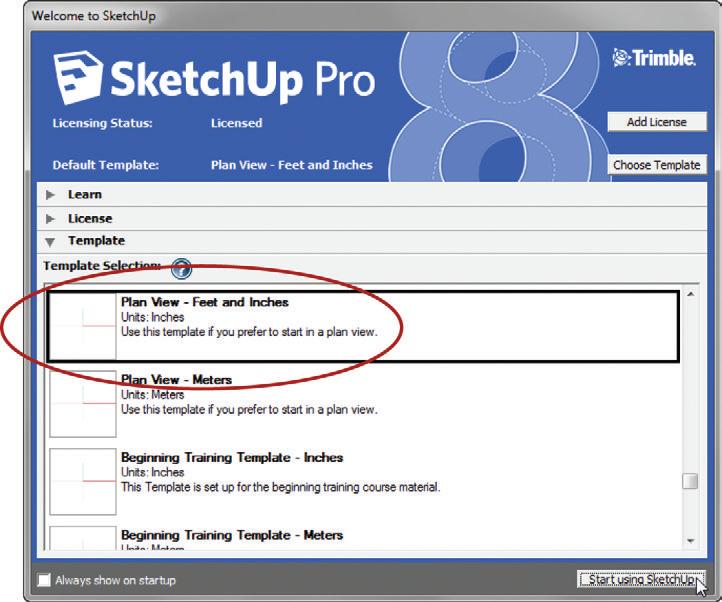722x602 pixels.
Task: Click the Licensed status text
Action: [237, 123]
